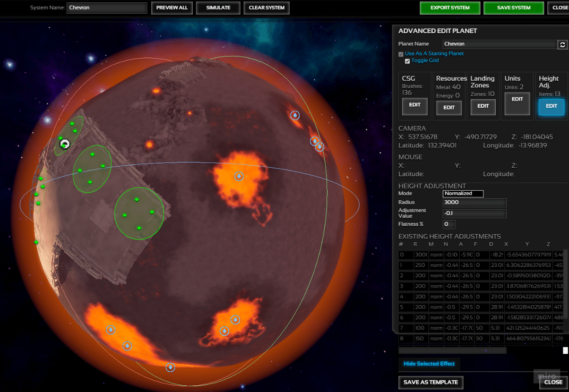The width and height of the screenshot is (569, 392).
Task: Close the Advanced Edit Planet panel
Action: pos(553,382)
